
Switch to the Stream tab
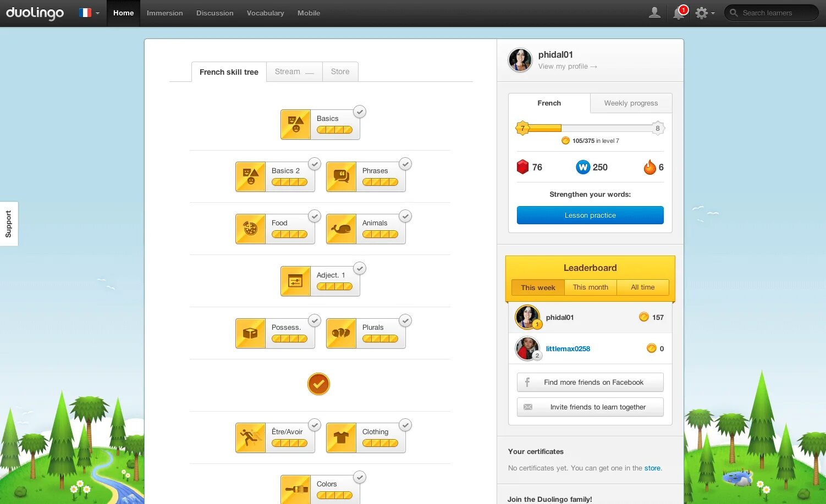294,71
